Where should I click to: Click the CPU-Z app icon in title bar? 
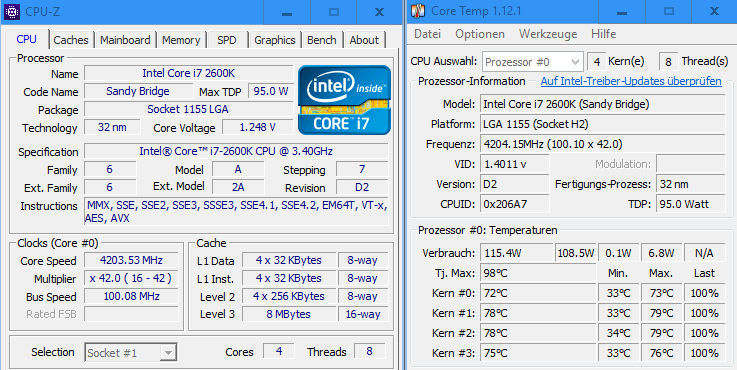coord(12,11)
